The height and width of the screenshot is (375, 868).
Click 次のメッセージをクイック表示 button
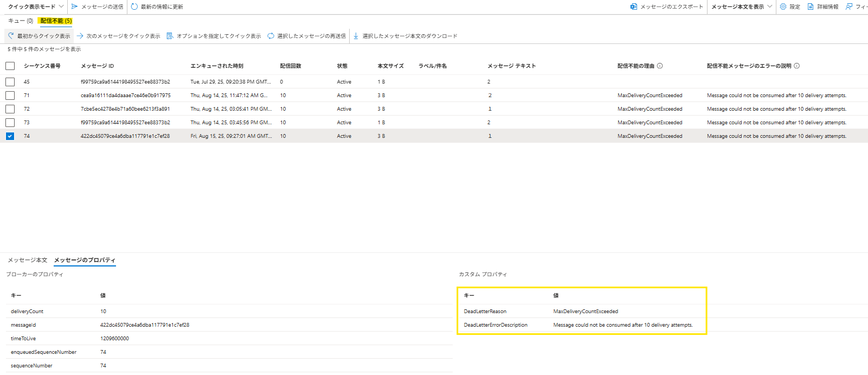pos(118,36)
